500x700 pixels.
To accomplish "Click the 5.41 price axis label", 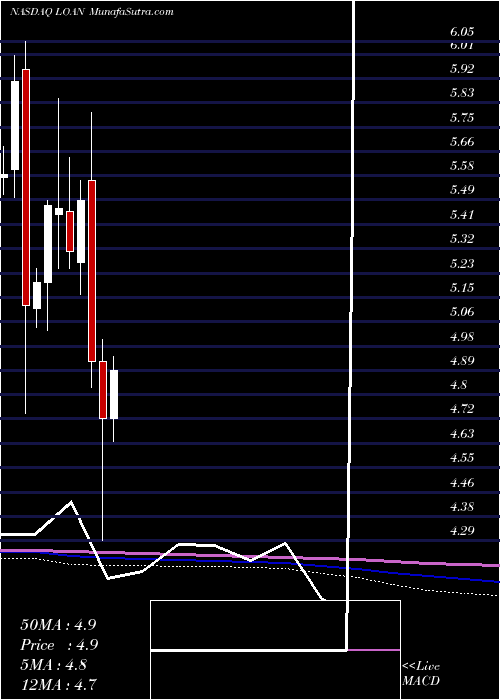I will [462, 214].
